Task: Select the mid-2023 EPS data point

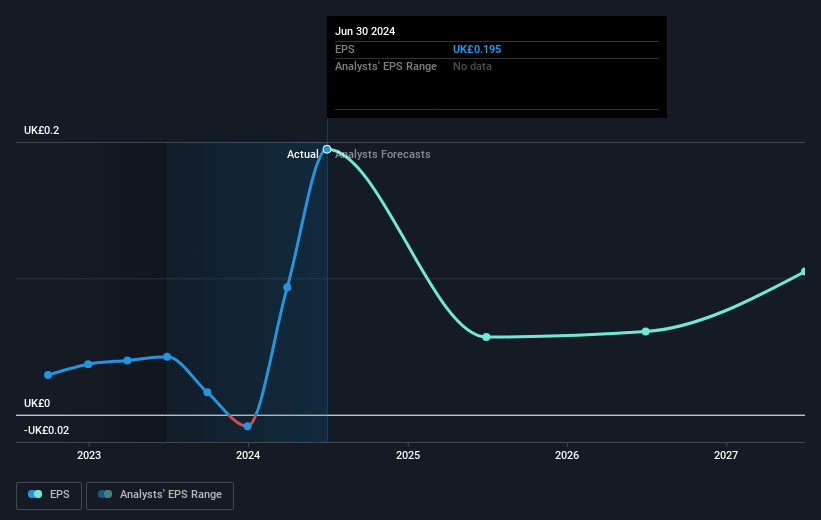Action: [x=167, y=357]
